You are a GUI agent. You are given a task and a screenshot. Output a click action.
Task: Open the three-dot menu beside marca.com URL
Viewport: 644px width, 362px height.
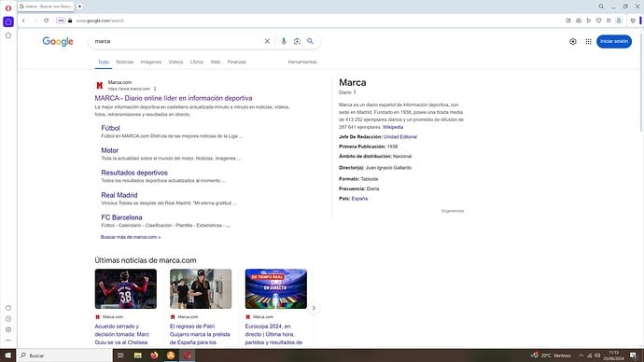pyautogui.click(x=155, y=89)
